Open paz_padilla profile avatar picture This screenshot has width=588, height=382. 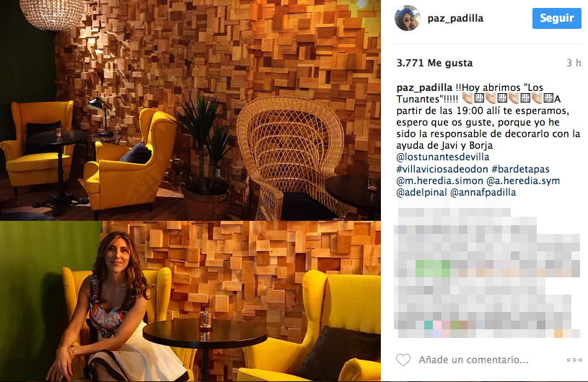(x=407, y=18)
